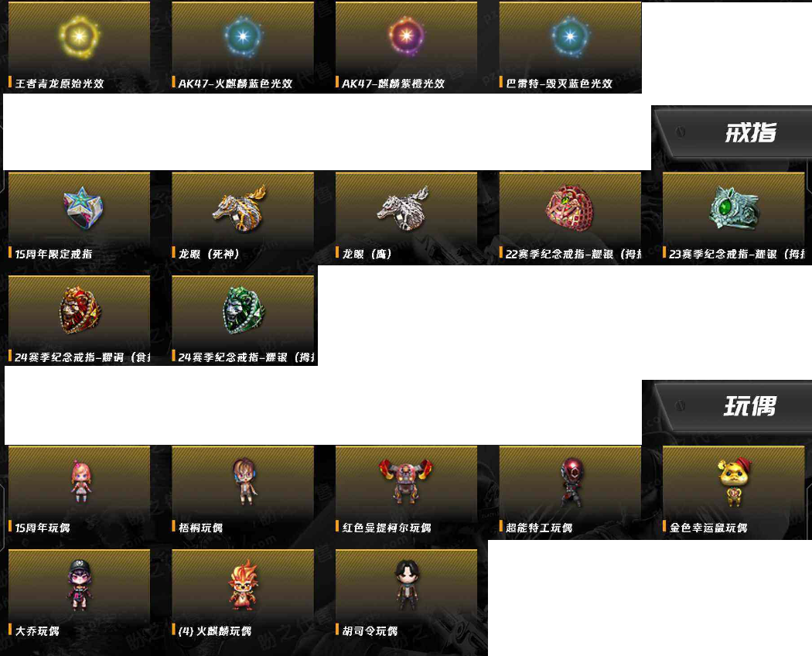Open the 玩偶 section header
This screenshot has height=656, width=812.
(750, 405)
